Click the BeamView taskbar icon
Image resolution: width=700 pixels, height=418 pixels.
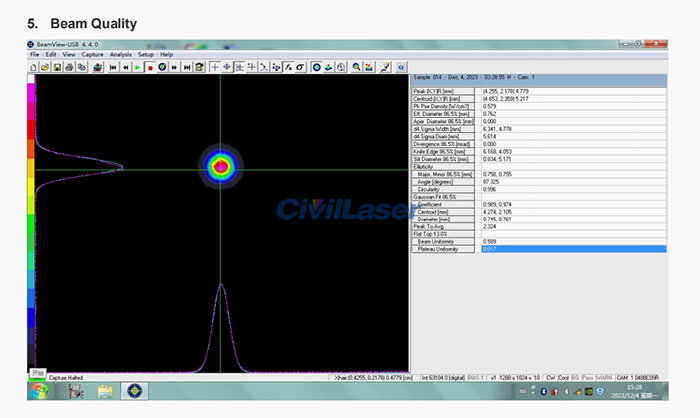pos(135,391)
